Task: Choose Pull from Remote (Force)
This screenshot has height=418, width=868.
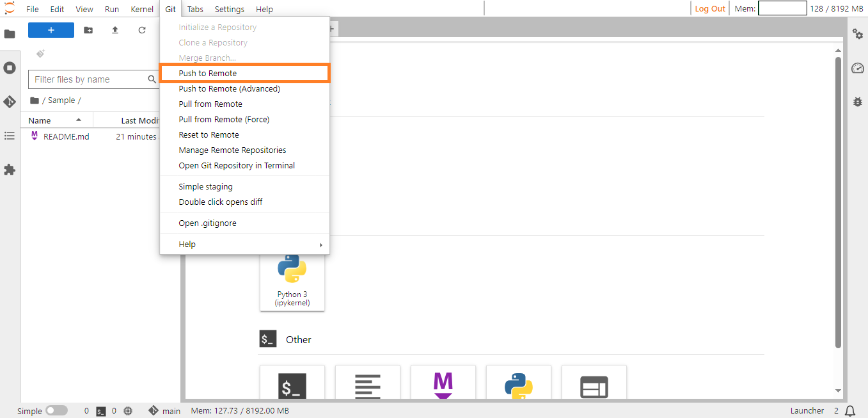Action: (244, 120)
